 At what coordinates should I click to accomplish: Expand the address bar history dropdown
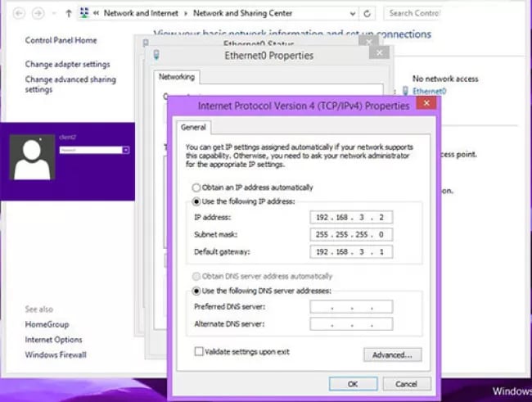pyautogui.click(x=353, y=14)
